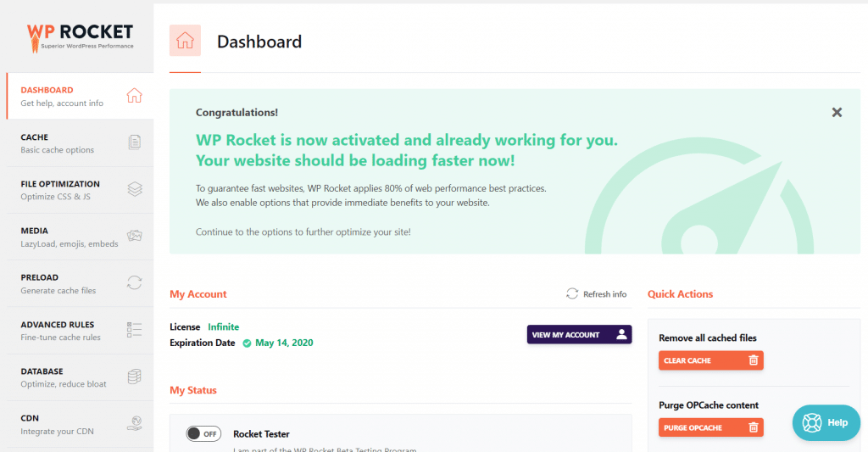Click the CDN globe icon in sidebar
The width and height of the screenshot is (868, 452).
[134, 423]
